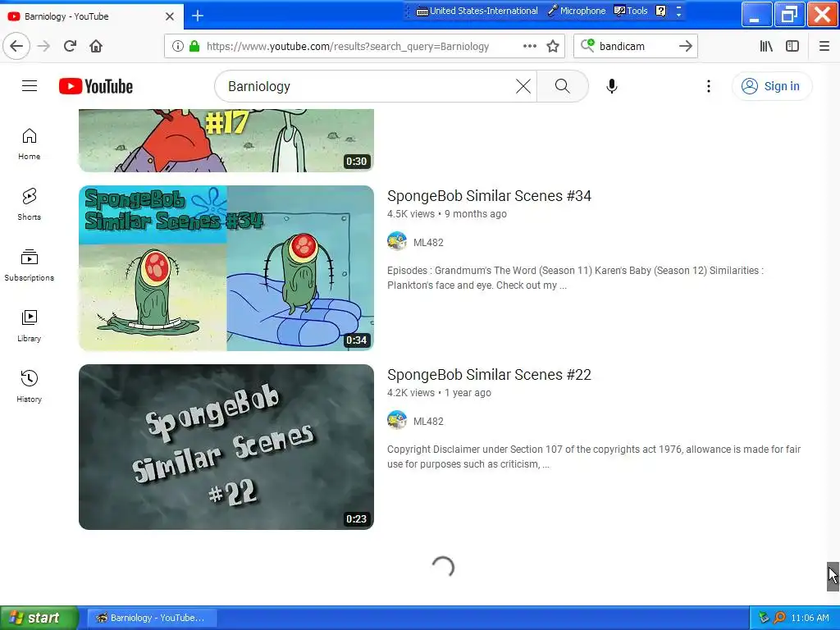Image resolution: width=840 pixels, height=630 pixels.
Task: Start voice search with the microphone
Action: [x=612, y=86]
